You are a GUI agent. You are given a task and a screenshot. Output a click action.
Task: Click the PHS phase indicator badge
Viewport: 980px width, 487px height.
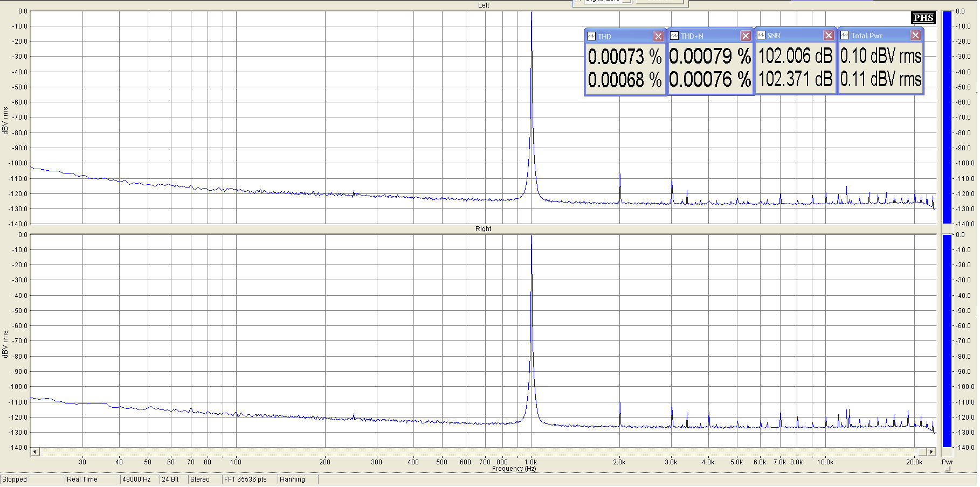click(x=923, y=18)
